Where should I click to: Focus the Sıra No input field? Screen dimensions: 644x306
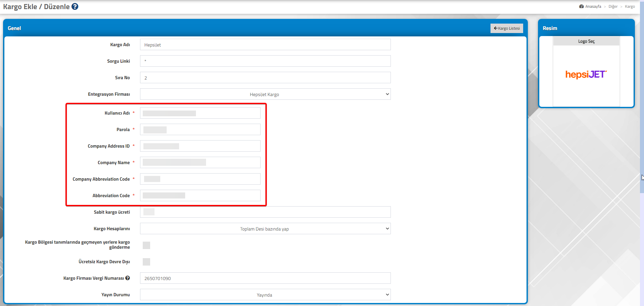pyautogui.click(x=265, y=78)
